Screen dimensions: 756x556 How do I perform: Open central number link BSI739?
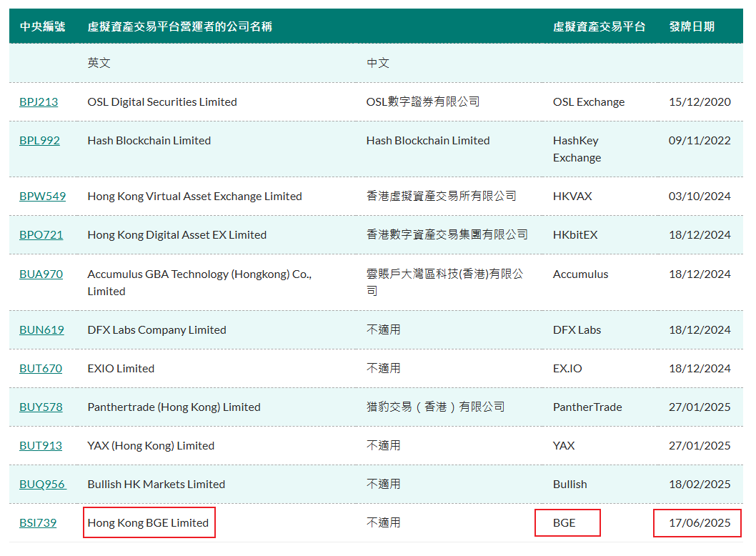click(x=38, y=522)
